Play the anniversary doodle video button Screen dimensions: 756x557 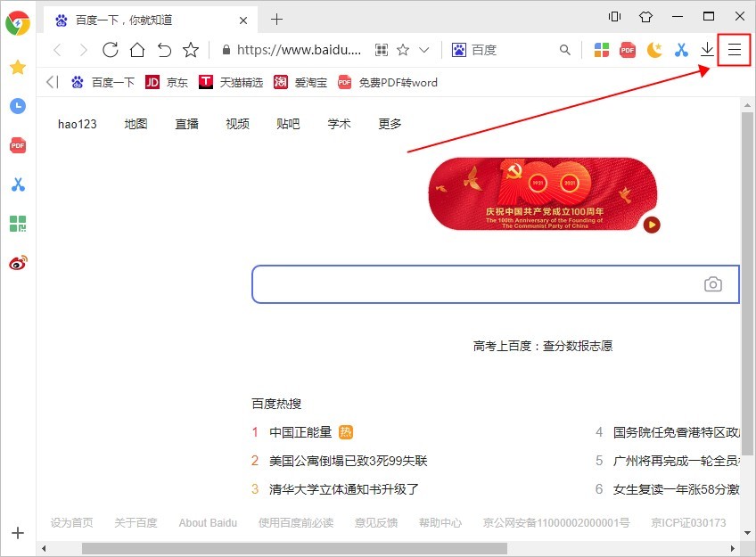pos(652,225)
